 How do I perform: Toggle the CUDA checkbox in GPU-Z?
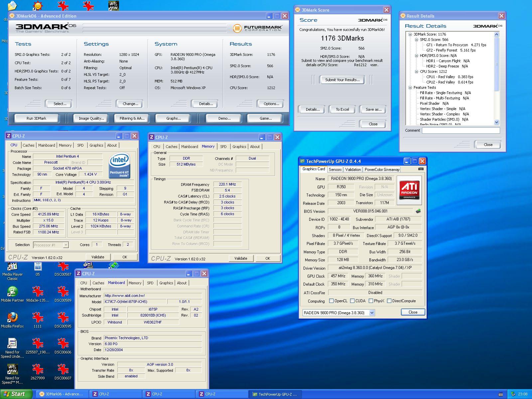pyautogui.click(x=352, y=301)
